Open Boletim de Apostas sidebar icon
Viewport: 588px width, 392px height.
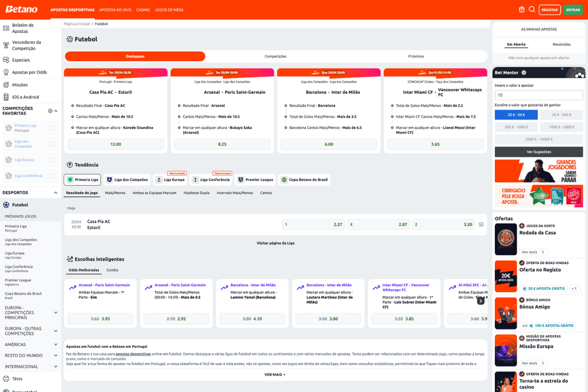6,28
